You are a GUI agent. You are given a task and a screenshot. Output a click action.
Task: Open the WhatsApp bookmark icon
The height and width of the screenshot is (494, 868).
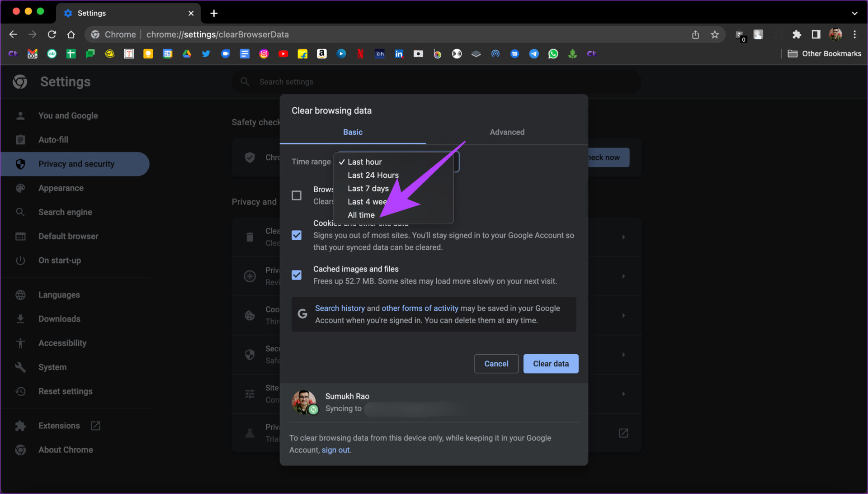click(x=553, y=54)
